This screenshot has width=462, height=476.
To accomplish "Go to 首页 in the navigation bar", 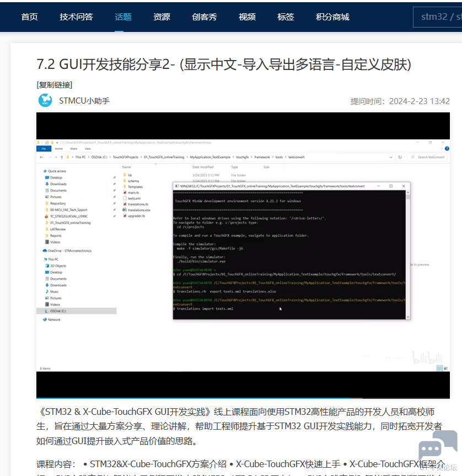I will pos(29,17).
